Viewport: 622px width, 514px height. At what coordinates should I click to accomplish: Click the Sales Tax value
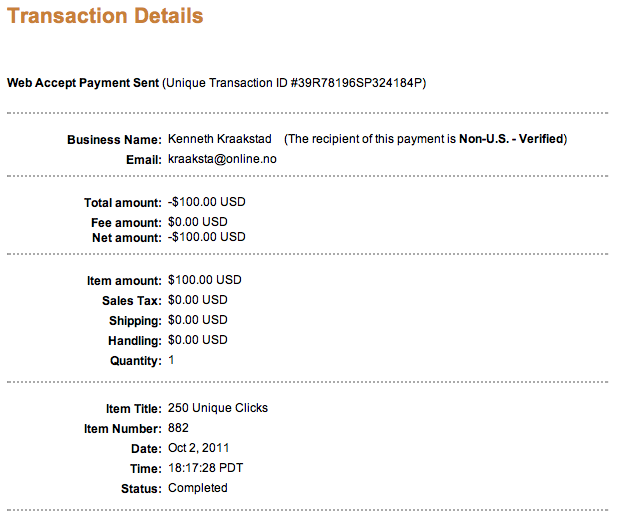pos(198,300)
